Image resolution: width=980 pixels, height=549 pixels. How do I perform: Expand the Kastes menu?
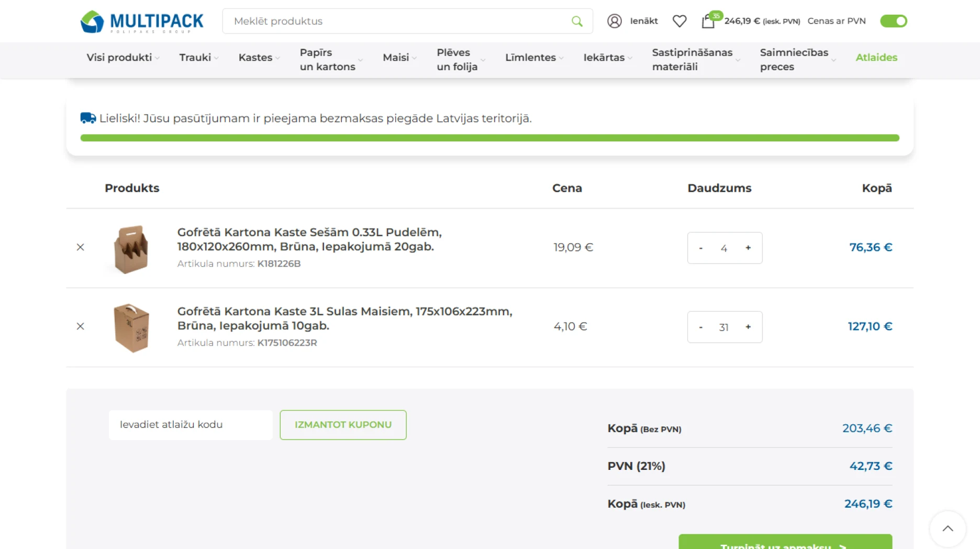tap(259, 58)
